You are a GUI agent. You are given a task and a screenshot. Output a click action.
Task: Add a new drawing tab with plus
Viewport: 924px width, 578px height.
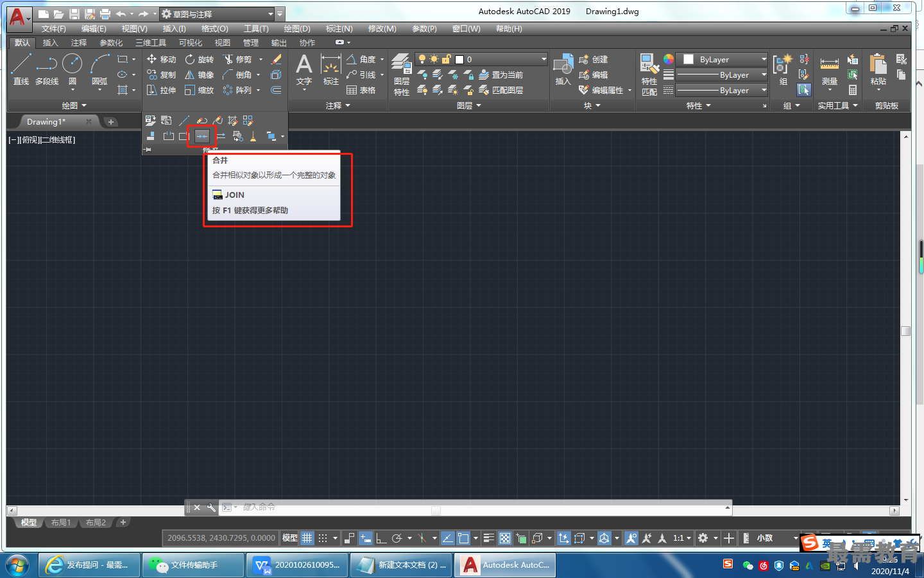111,121
